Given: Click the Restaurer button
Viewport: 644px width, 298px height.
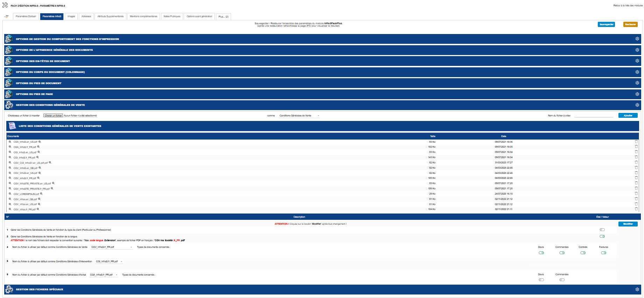Looking at the screenshot, I should coord(630,25).
